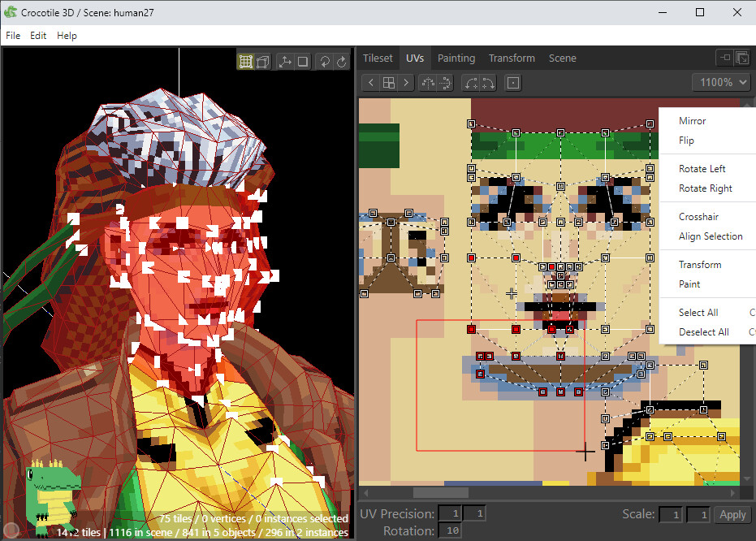Select the rectangle selection tool
Screen dimensions: 756x541
[302, 61]
